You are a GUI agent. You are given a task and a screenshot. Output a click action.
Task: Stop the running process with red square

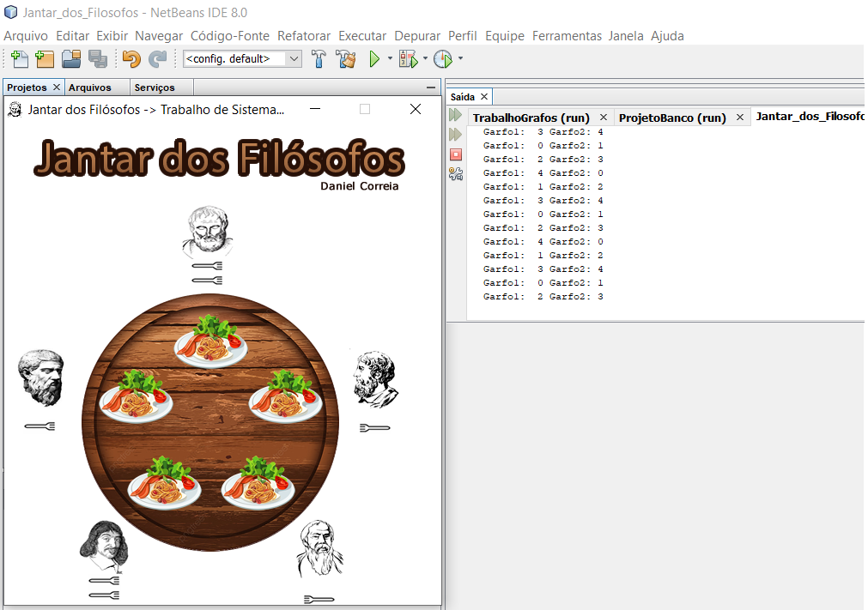(x=456, y=154)
